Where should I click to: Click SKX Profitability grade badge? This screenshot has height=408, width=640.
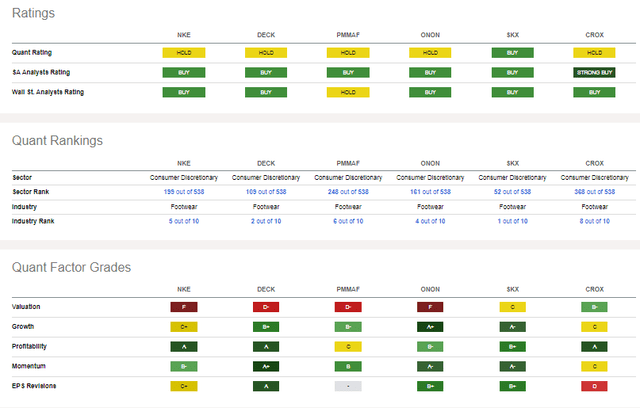pyautogui.click(x=512, y=347)
